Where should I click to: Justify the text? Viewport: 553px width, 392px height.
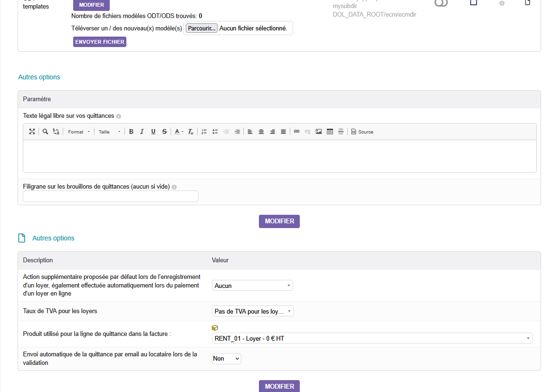tap(283, 132)
